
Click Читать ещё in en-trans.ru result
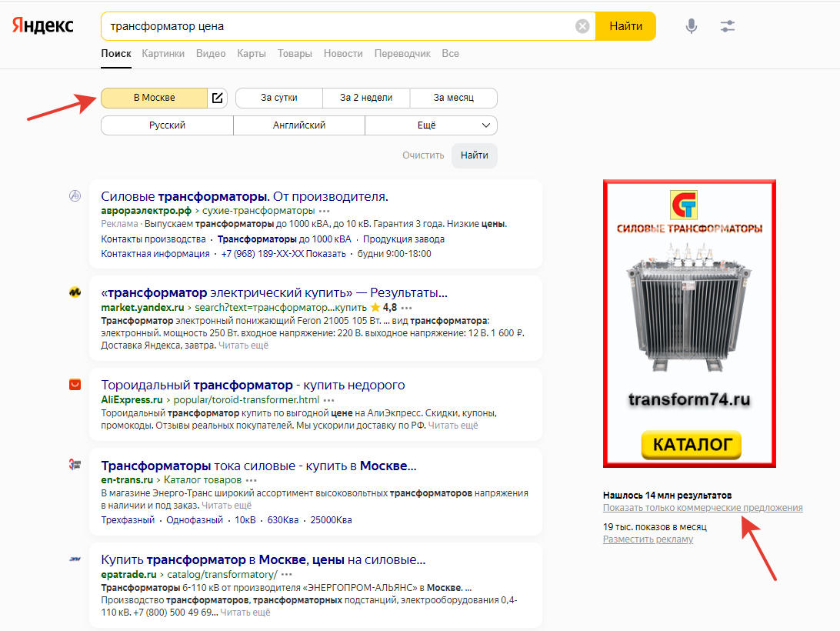click(x=227, y=506)
